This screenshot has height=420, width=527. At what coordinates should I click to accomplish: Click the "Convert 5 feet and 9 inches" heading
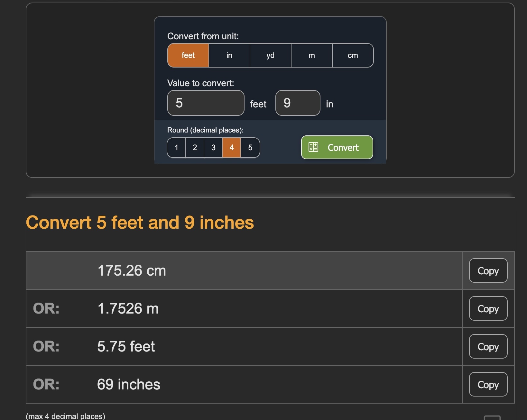(x=140, y=223)
